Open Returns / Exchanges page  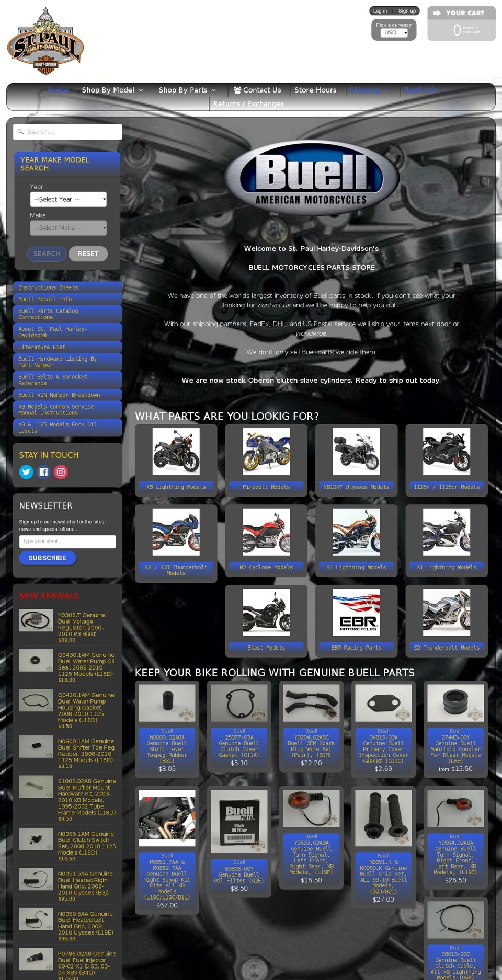click(x=248, y=103)
